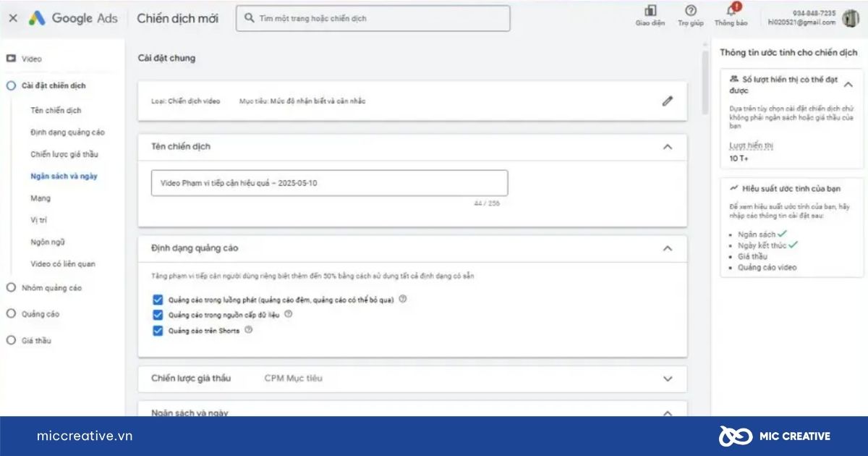Image resolution: width=868 pixels, height=456 pixels.
Task: Uncheck Quảng cáo trong luồng phát checkbox
Action: pos(158,300)
